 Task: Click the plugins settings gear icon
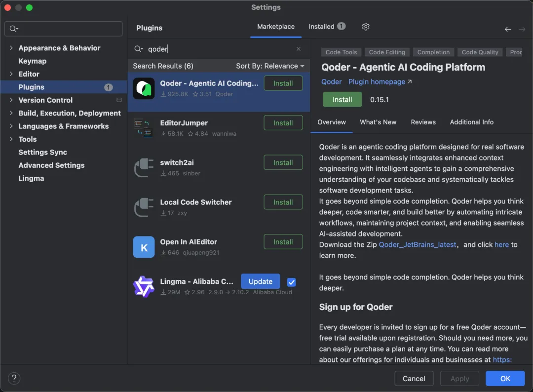point(366,27)
